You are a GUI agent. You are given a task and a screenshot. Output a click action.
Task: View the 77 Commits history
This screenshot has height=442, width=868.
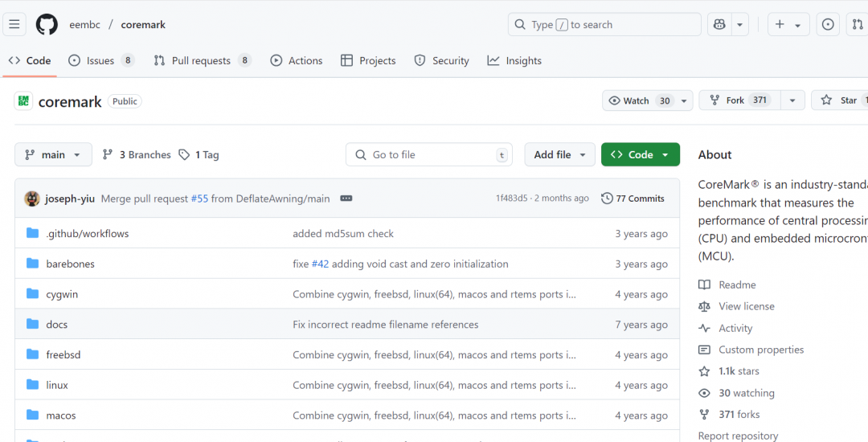point(633,198)
